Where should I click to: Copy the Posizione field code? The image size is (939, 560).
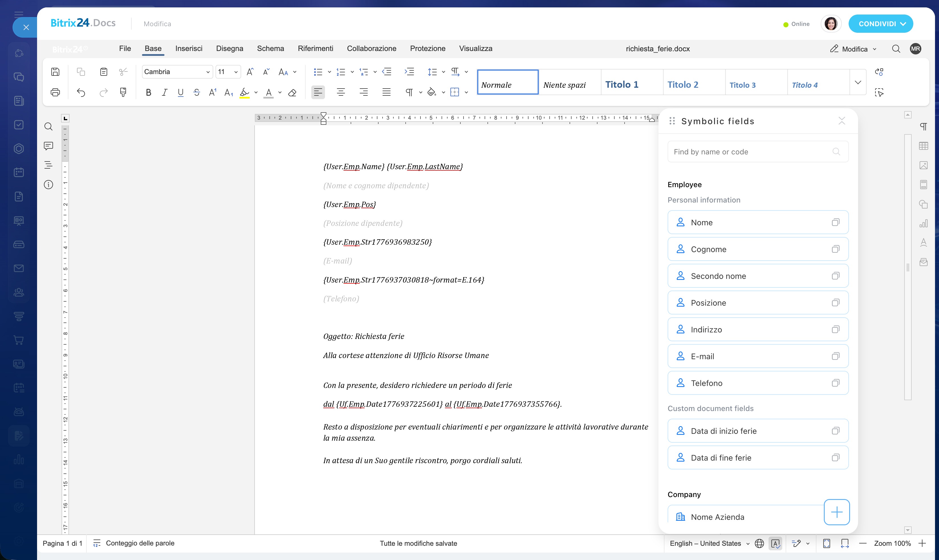(x=836, y=303)
